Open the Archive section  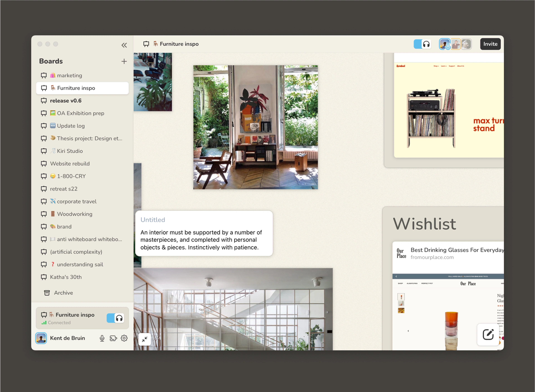coord(63,293)
